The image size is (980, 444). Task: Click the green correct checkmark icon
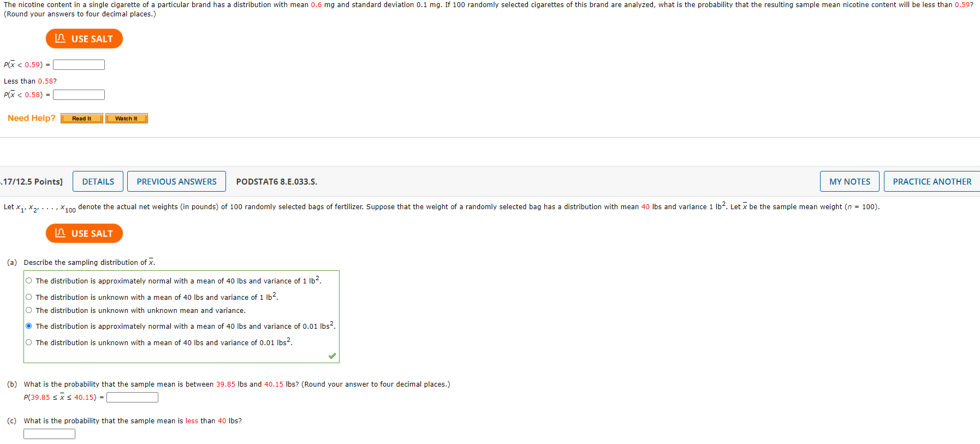332,356
